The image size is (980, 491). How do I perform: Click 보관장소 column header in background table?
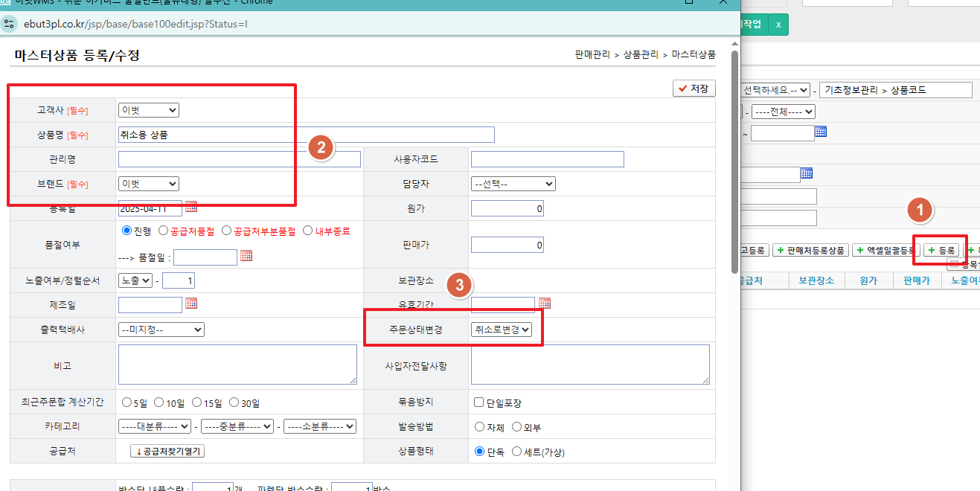(816, 280)
